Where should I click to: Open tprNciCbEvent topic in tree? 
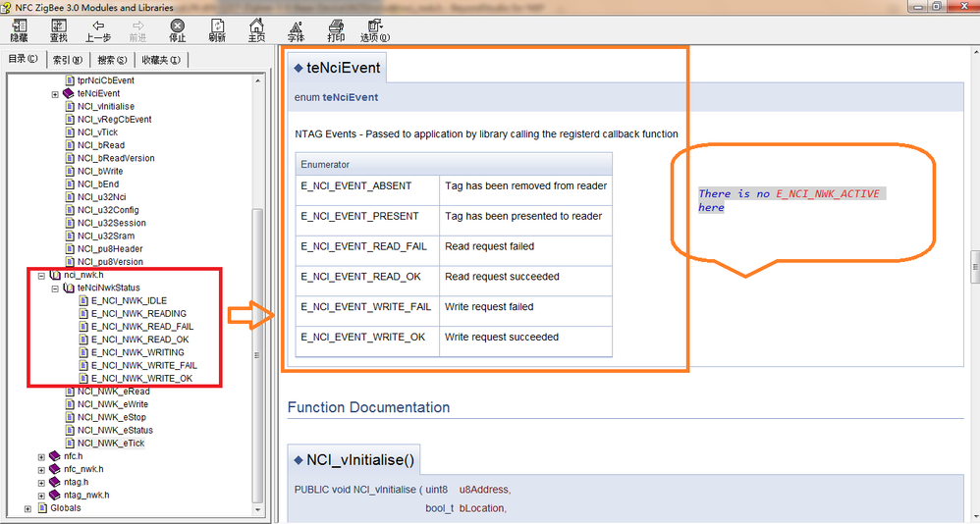click(x=106, y=80)
